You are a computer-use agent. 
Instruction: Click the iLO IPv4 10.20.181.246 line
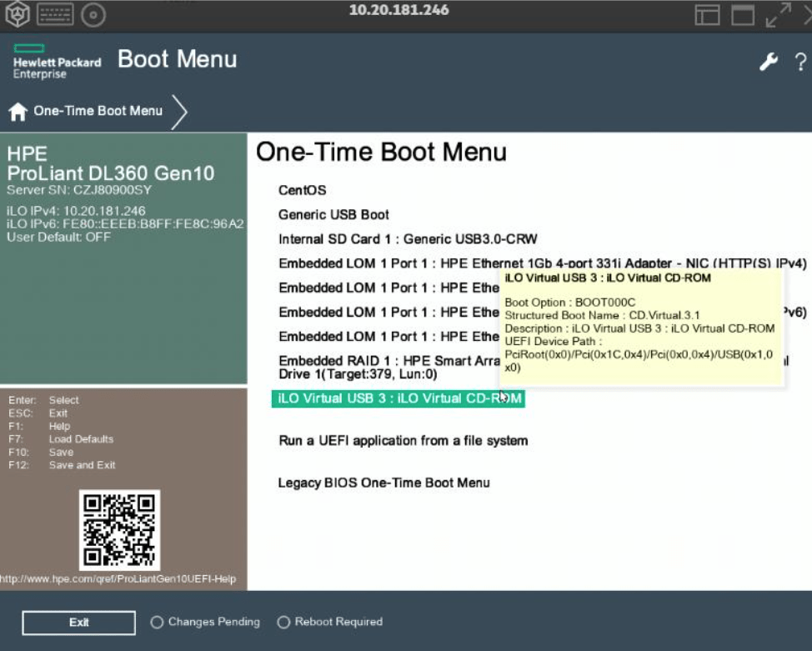click(x=76, y=211)
